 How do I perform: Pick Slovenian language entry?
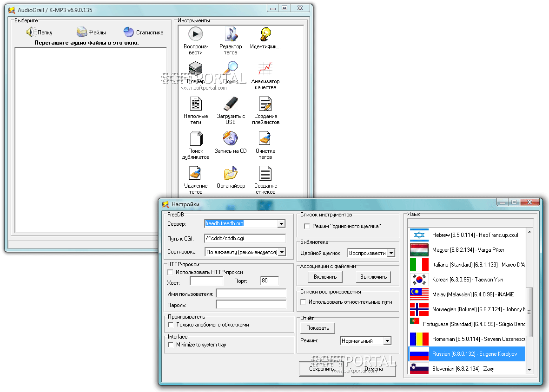(x=468, y=368)
